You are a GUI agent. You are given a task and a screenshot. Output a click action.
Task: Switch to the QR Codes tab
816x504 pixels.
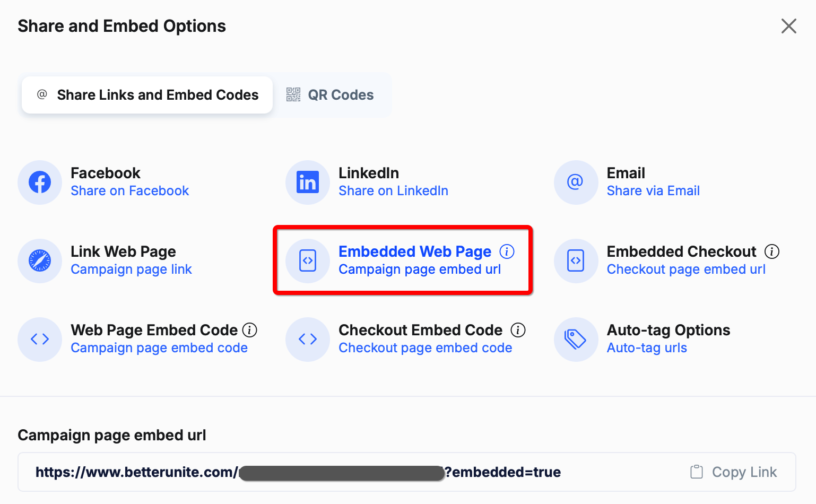click(x=331, y=95)
